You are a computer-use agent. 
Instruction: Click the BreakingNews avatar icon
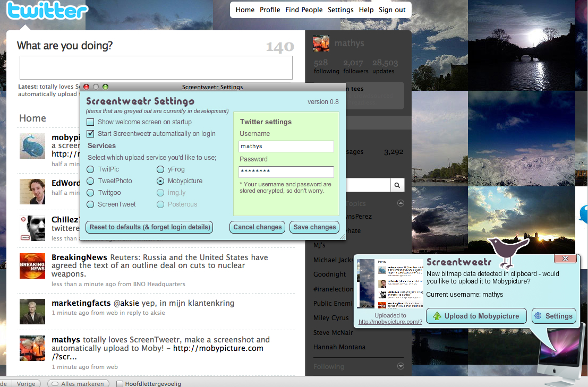coord(32,266)
